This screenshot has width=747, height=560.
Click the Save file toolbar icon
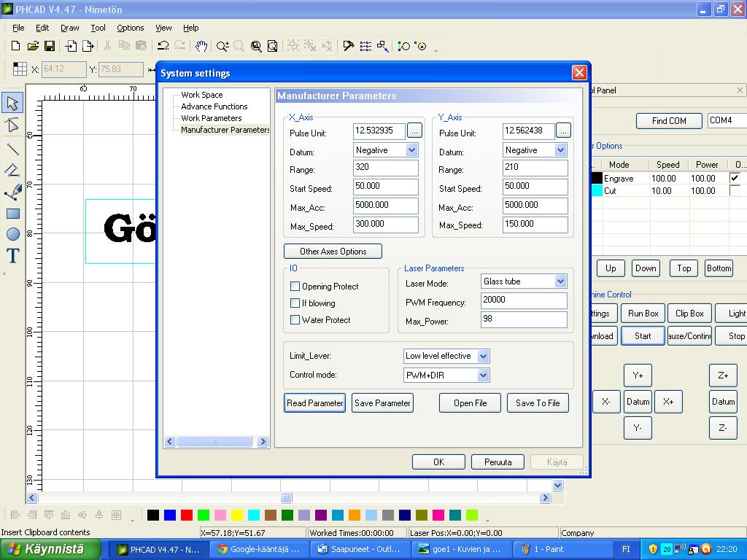(x=50, y=46)
